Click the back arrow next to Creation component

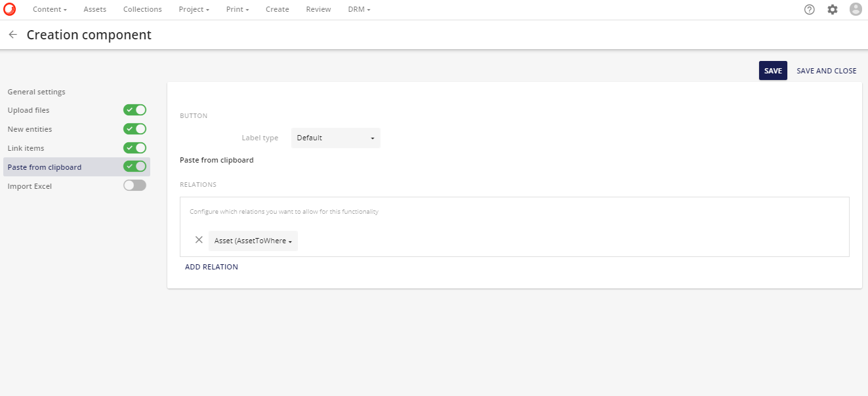[12, 34]
